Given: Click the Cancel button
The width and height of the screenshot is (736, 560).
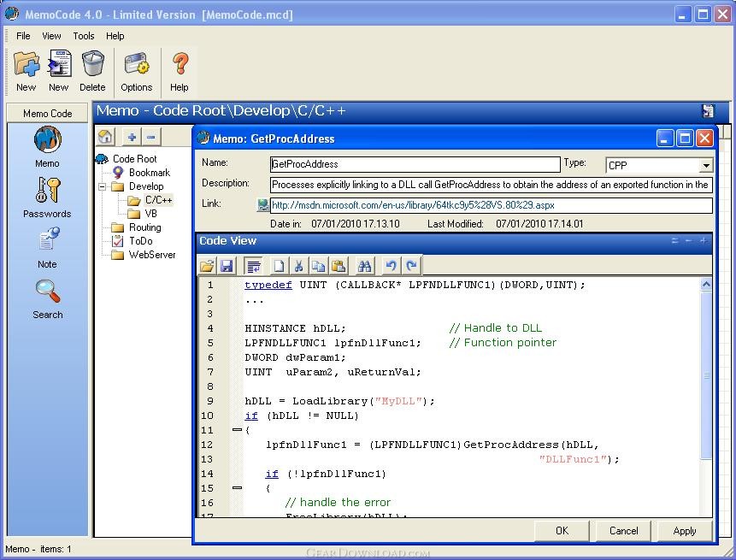Looking at the screenshot, I should tap(623, 531).
